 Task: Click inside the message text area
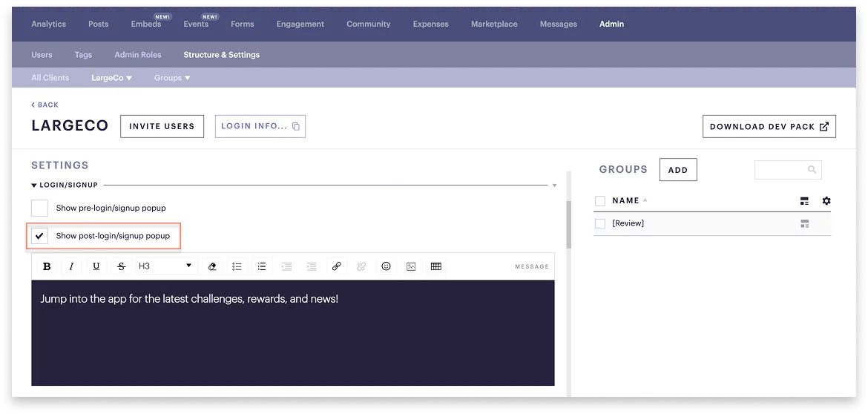(x=293, y=332)
